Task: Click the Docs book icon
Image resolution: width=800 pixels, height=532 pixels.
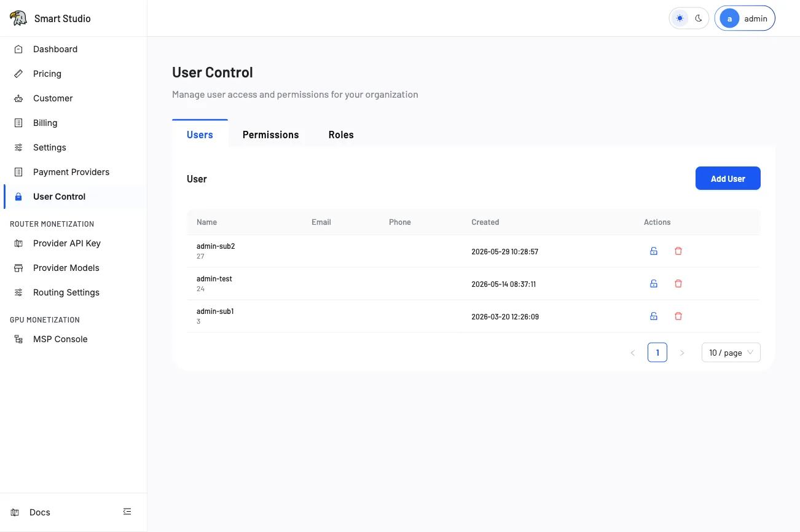Action: (x=15, y=512)
